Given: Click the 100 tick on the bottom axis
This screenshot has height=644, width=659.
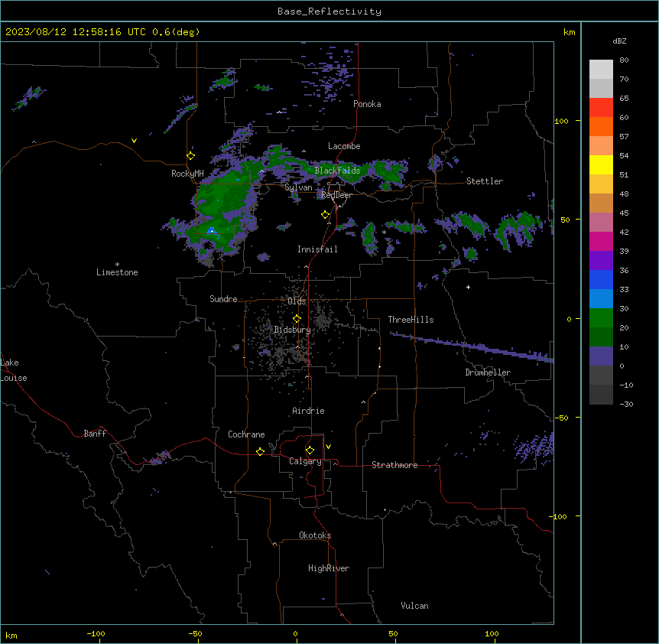Looking at the screenshot, I should [492, 633].
